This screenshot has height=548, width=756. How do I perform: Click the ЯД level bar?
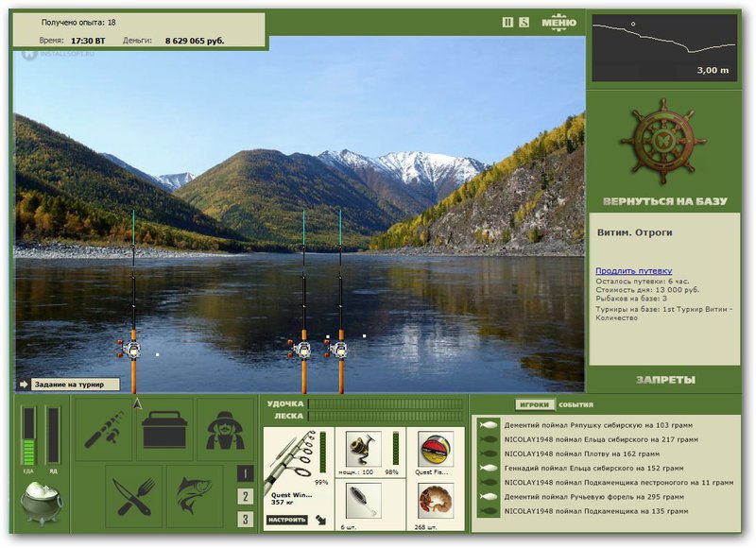pos(53,436)
